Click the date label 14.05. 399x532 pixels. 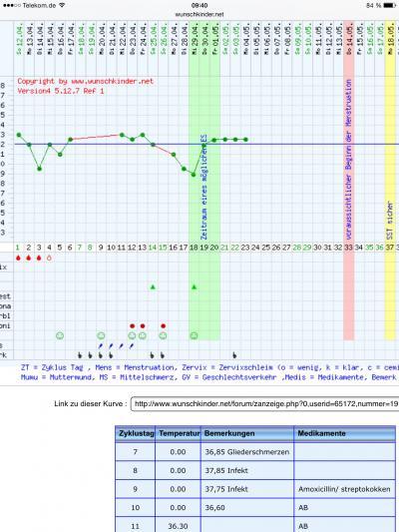pos(349,39)
